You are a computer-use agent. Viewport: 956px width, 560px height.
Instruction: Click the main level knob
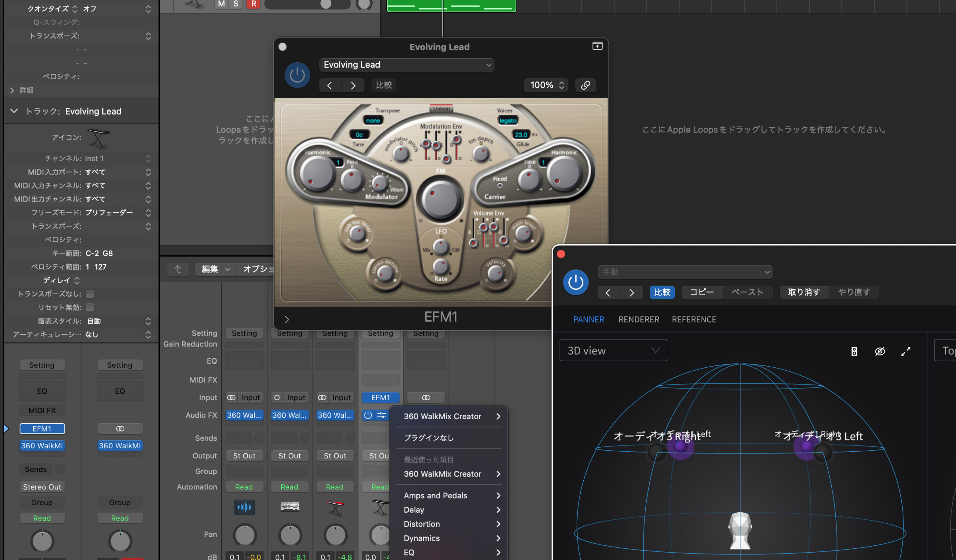coord(524,234)
